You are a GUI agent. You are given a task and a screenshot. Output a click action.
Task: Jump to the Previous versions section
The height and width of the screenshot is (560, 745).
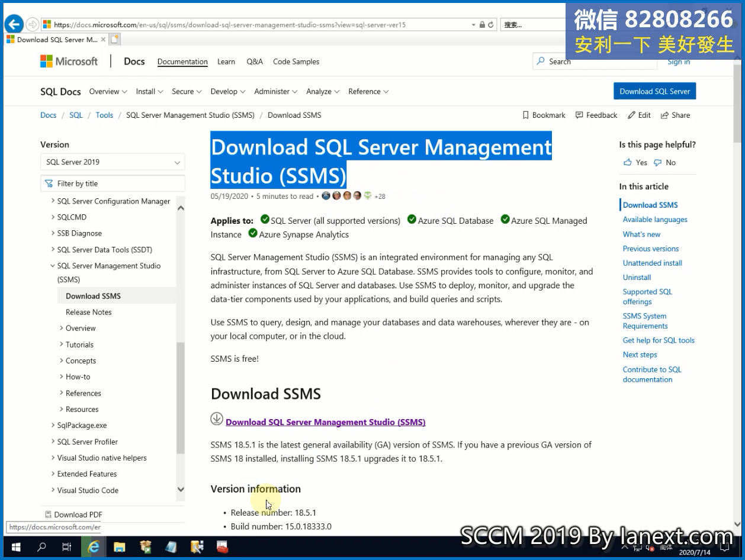tap(651, 249)
